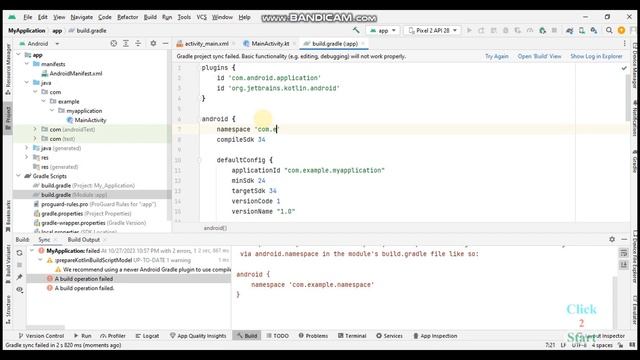The image size is (640, 360).
Task: Collapse the app module tree node
Action: tap(18, 55)
